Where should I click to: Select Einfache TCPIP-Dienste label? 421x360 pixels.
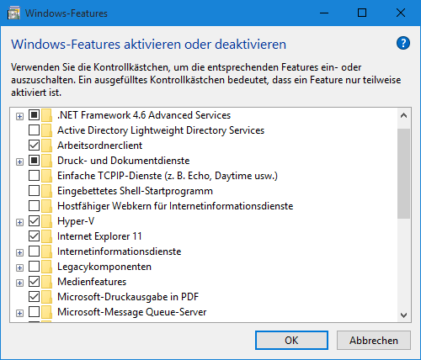click(x=167, y=176)
